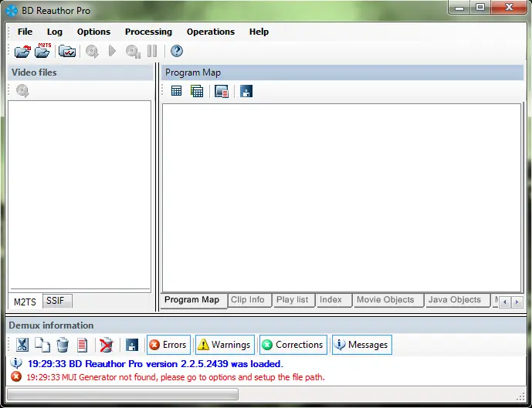Image resolution: width=532 pixels, height=408 pixels.
Task: Click the crossed-out trash icon
Action: tap(107, 345)
